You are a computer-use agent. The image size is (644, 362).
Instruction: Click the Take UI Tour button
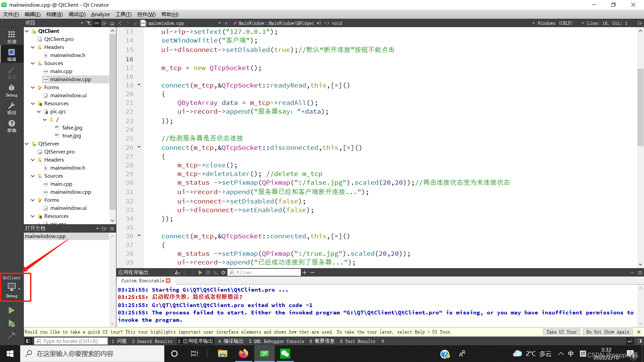(561, 332)
